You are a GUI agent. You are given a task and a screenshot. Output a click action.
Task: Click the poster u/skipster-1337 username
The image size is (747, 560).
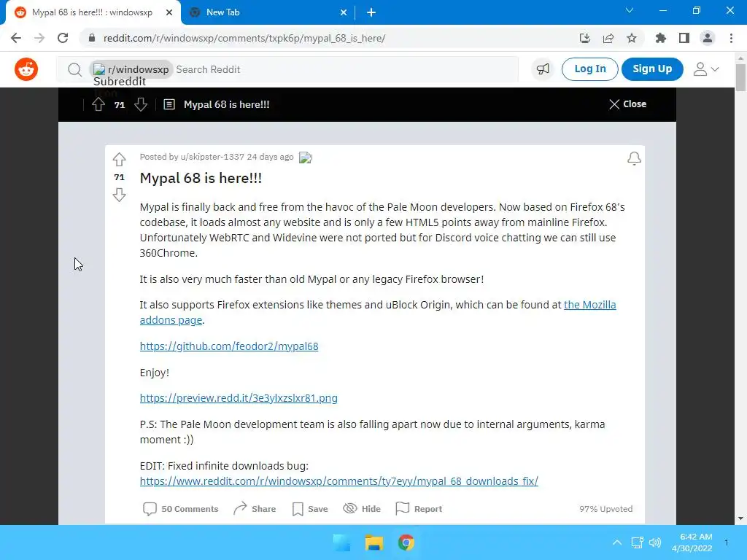pyautogui.click(x=212, y=157)
